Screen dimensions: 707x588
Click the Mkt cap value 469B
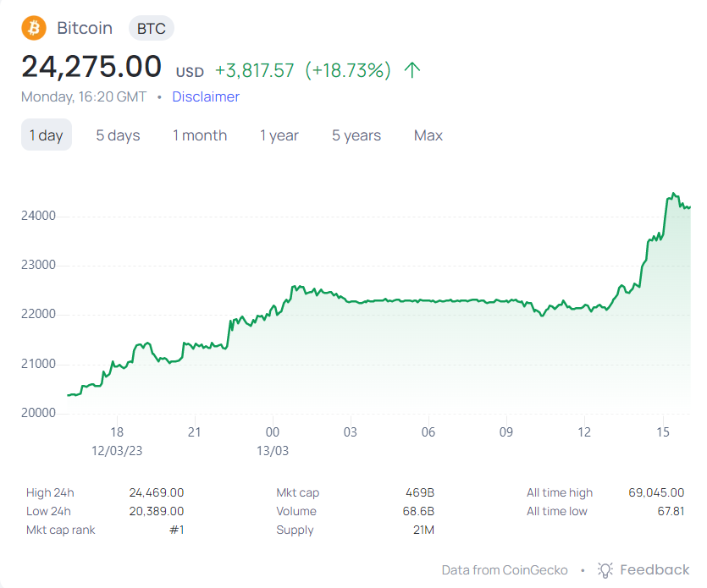420,492
